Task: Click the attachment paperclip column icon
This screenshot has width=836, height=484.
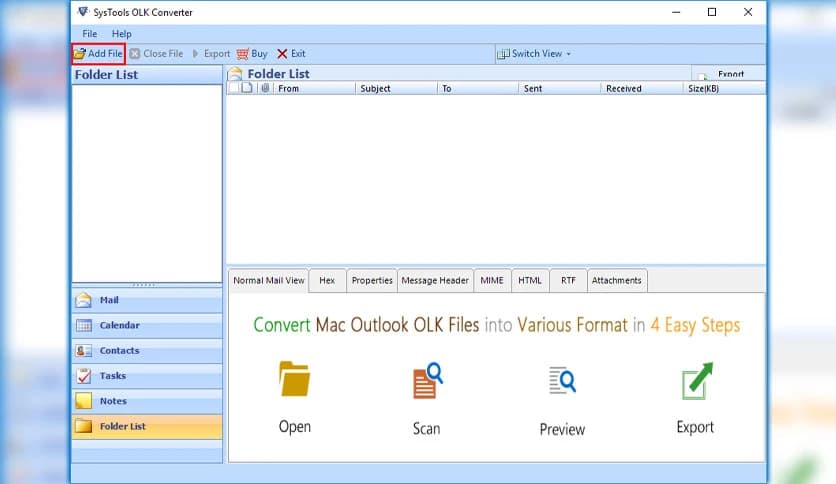Action: (x=265, y=88)
